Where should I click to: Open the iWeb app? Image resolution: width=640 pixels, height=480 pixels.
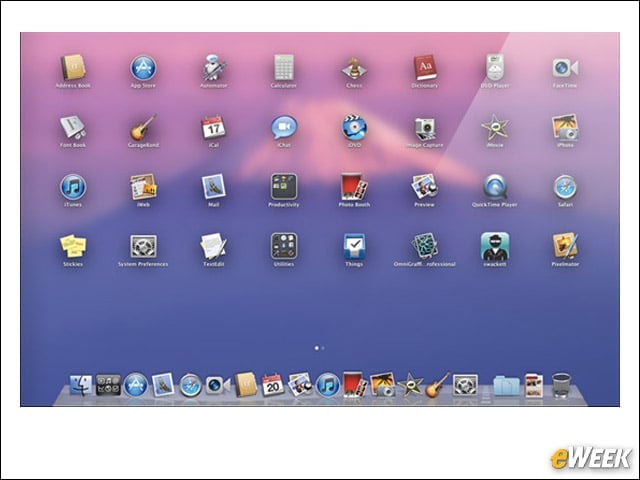click(143, 187)
